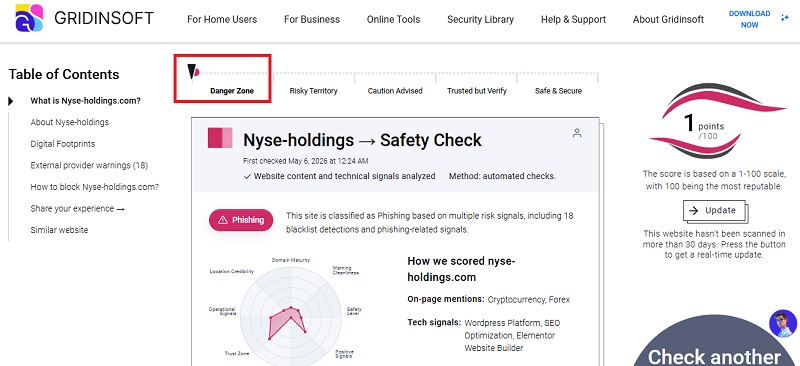Click the Table of Contents heading
Viewport: 800px width, 366px height.
pos(64,75)
